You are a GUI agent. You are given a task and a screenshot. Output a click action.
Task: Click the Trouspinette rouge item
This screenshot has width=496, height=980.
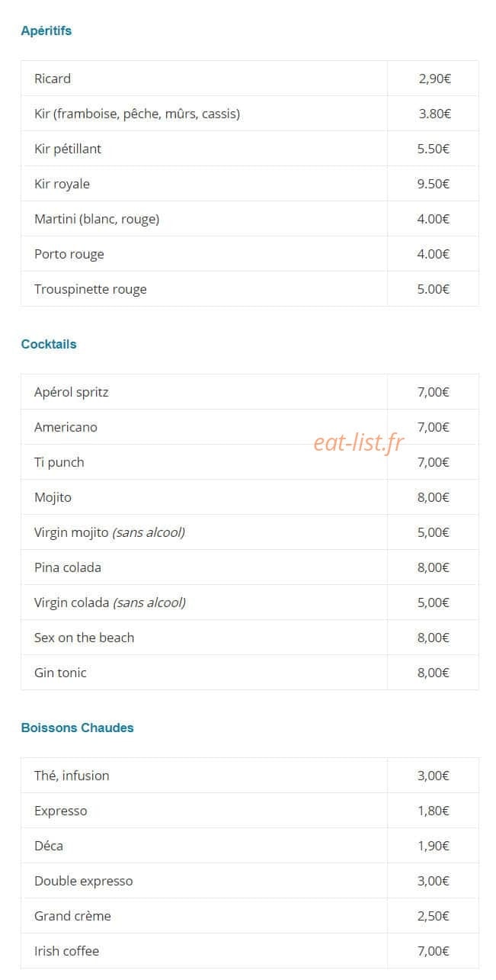tap(91, 289)
